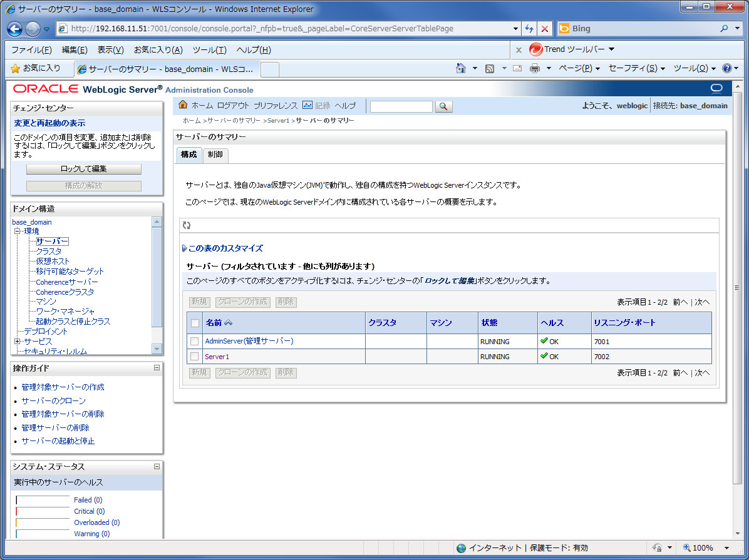749x560 pixels.
Task: Close the Trend toolbar with the X
Action: tap(519, 49)
